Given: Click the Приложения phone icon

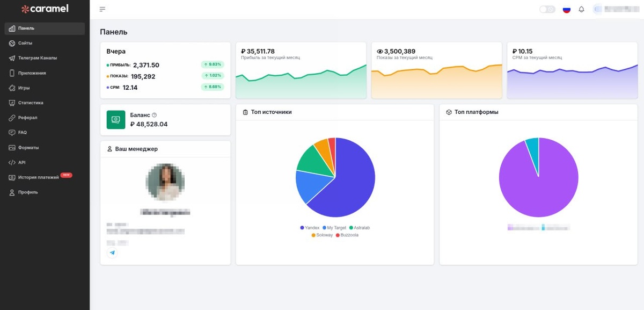Looking at the screenshot, I should coord(12,73).
